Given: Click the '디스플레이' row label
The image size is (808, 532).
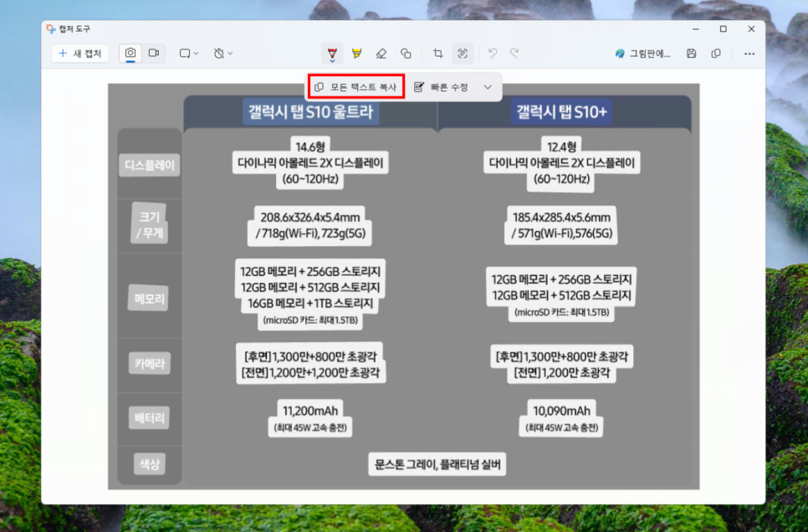Looking at the screenshot, I should point(150,166).
